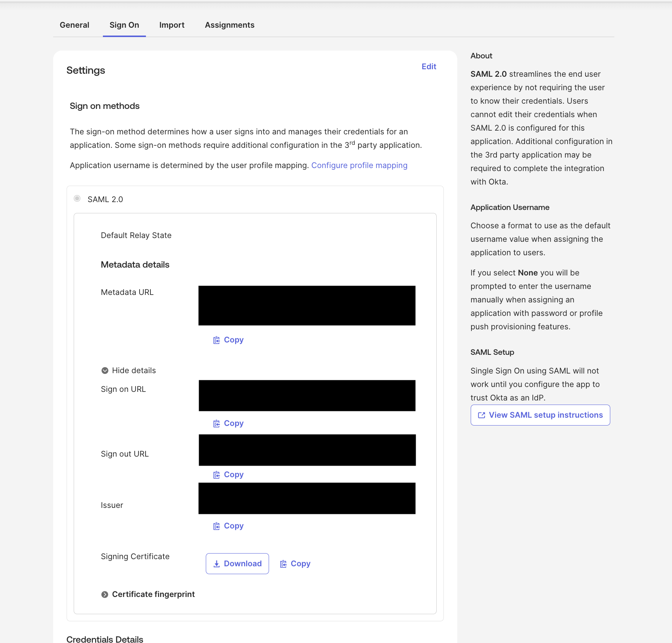The width and height of the screenshot is (672, 643).
Task: Switch to the Import tab
Action: (172, 25)
